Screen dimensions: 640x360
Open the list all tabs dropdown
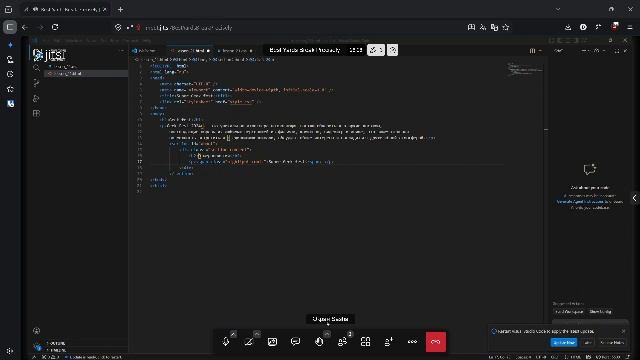(x=558, y=9)
